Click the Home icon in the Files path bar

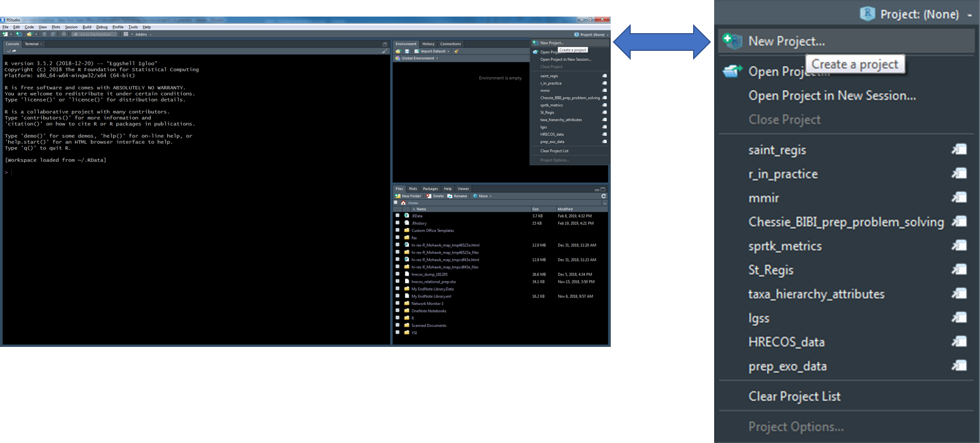pos(403,203)
